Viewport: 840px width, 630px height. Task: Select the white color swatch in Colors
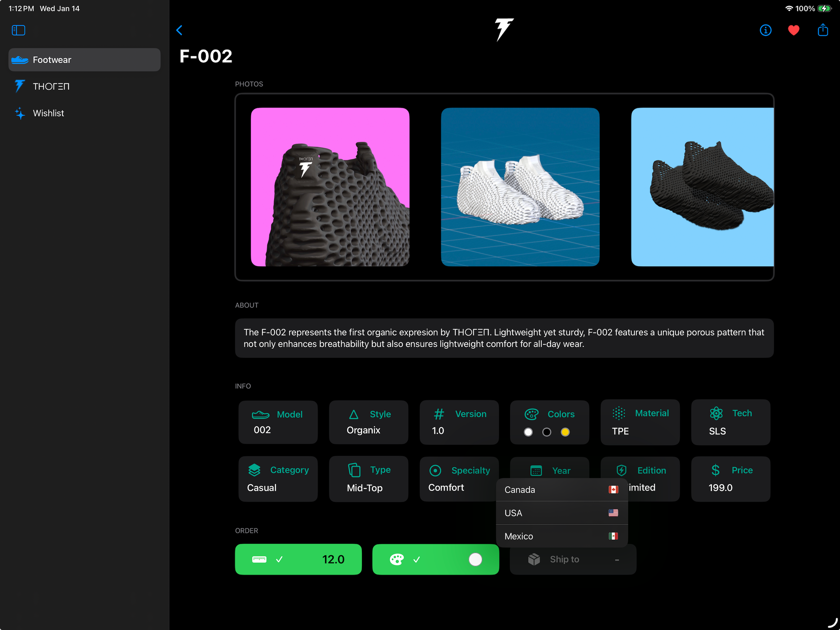(x=528, y=432)
